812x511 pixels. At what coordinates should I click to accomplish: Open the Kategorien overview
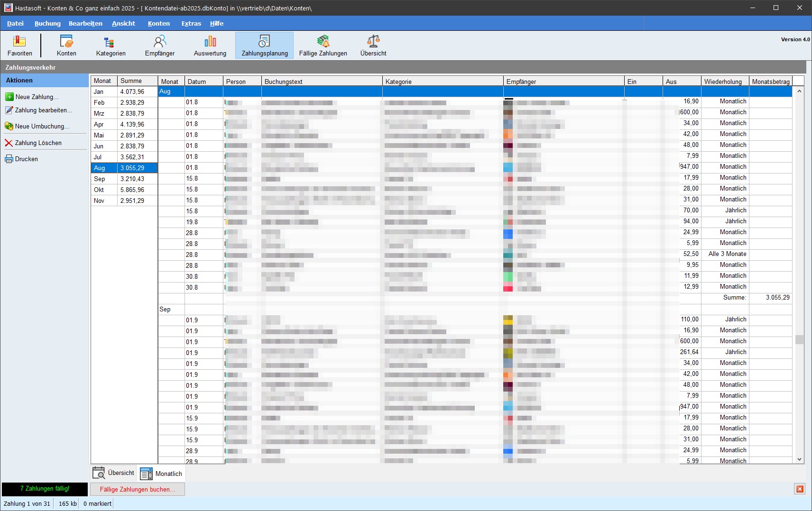coord(110,45)
